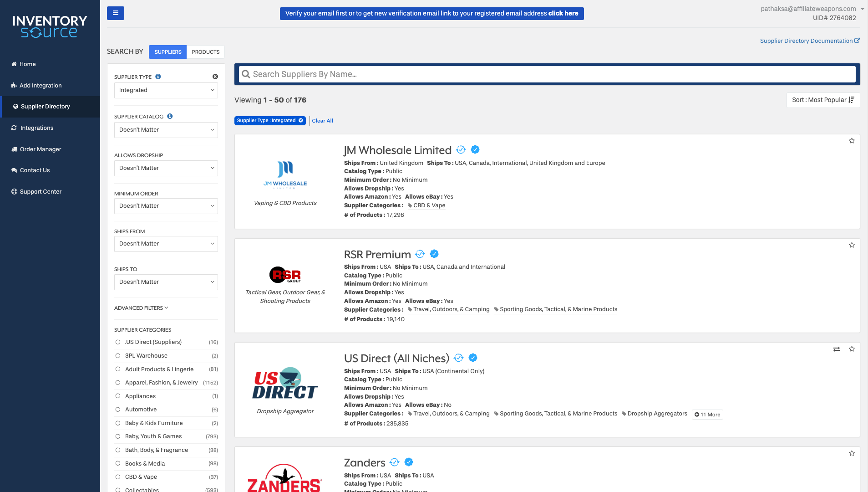Go to Order Manager in the sidebar
Image resolution: width=868 pixels, height=492 pixels.
point(40,149)
